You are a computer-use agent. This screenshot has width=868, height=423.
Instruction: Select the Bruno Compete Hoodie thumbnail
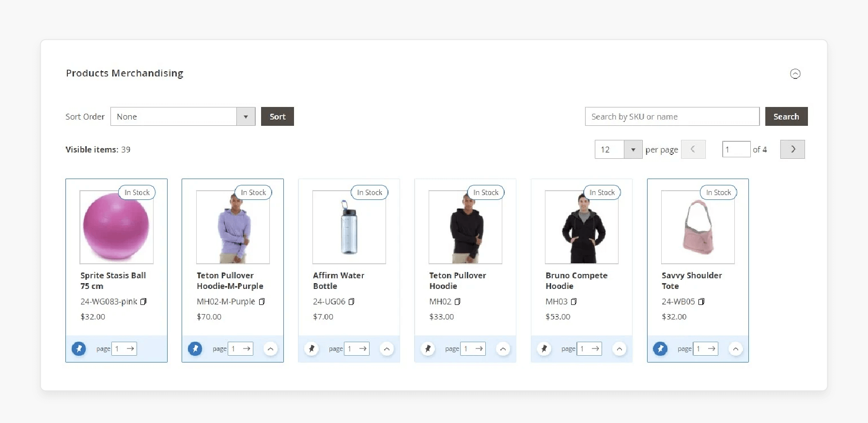pos(582,227)
